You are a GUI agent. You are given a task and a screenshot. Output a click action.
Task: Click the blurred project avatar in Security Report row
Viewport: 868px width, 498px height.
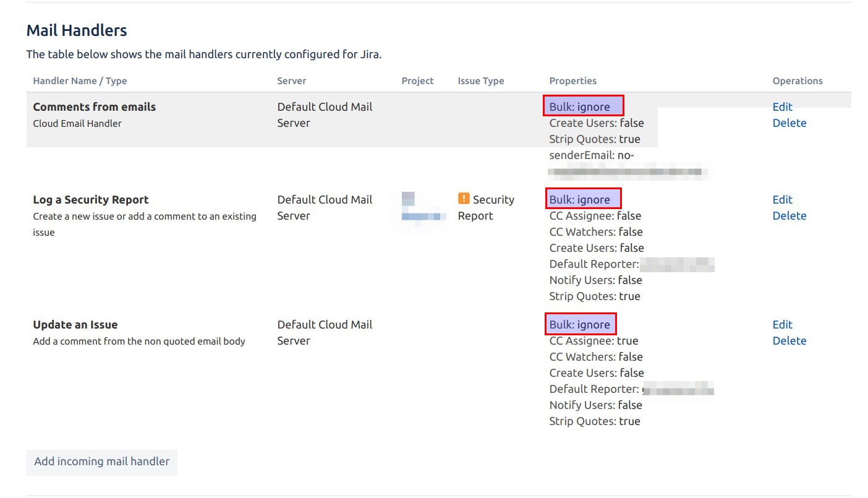(x=408, y=199)
